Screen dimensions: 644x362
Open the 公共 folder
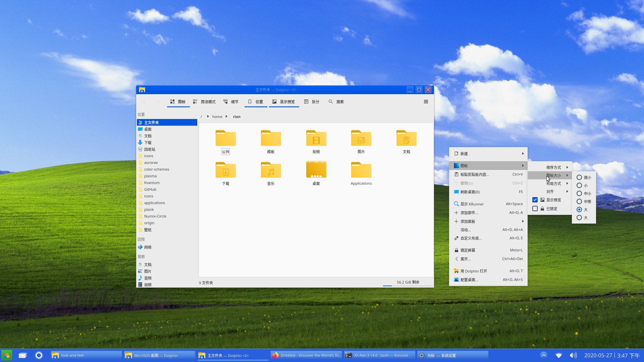point(226,142)
